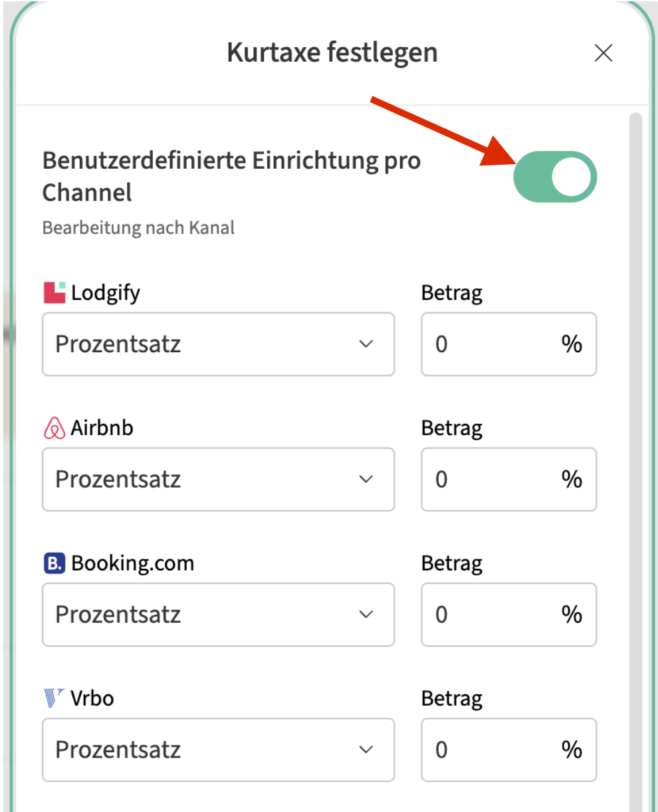Click the Bearbeitung nach Kanal subtitle
Viewport: 658px width, 812px height.
pos(138,228)
